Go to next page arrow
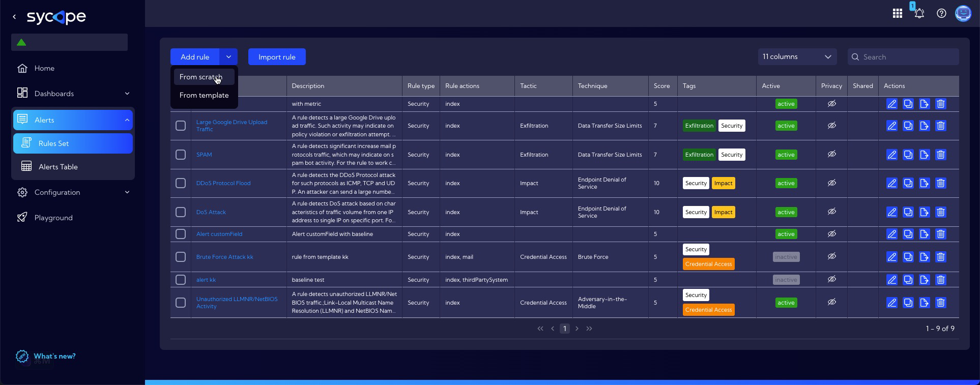This screenshot has width=980, height=385. [577, 329]
